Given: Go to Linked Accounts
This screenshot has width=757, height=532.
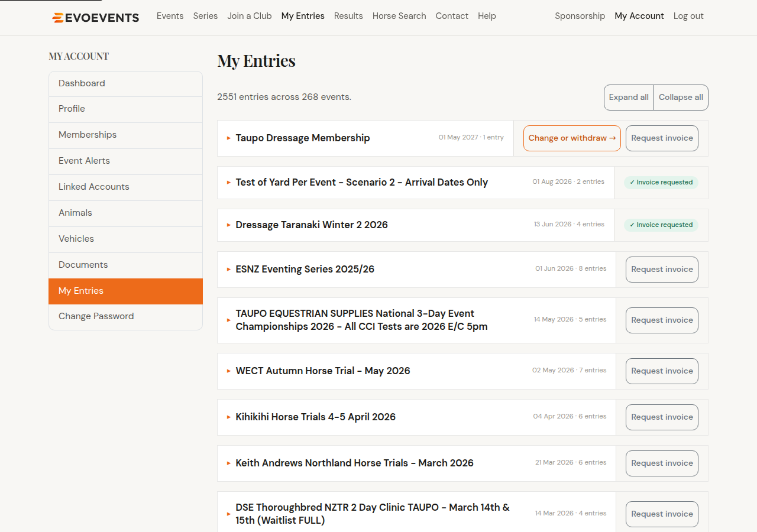Looking at the screenshot, I should (x=125, y=187).
